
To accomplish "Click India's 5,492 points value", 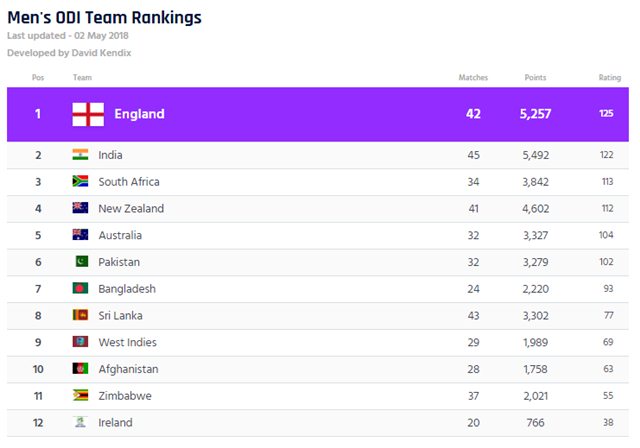I will (536, 155).
